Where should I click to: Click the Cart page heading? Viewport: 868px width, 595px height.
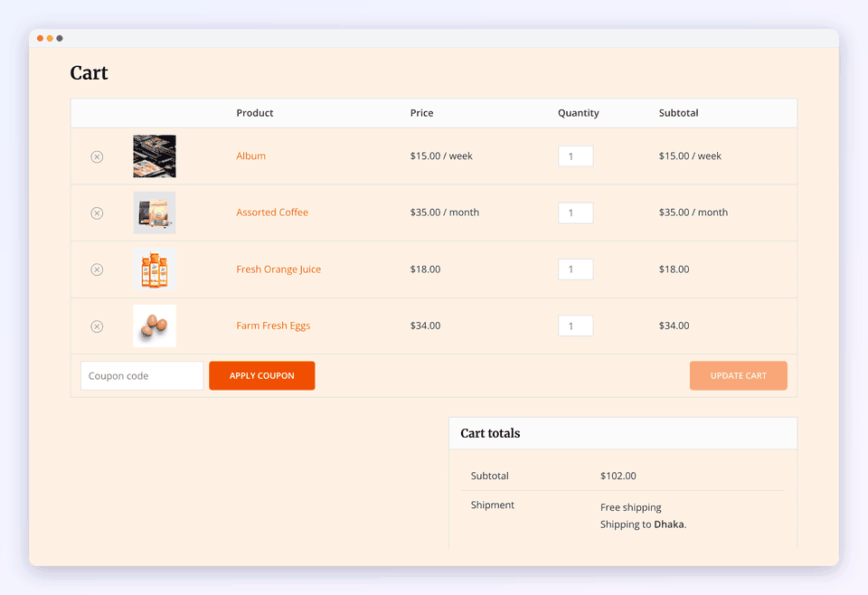[x=90, y=73]
